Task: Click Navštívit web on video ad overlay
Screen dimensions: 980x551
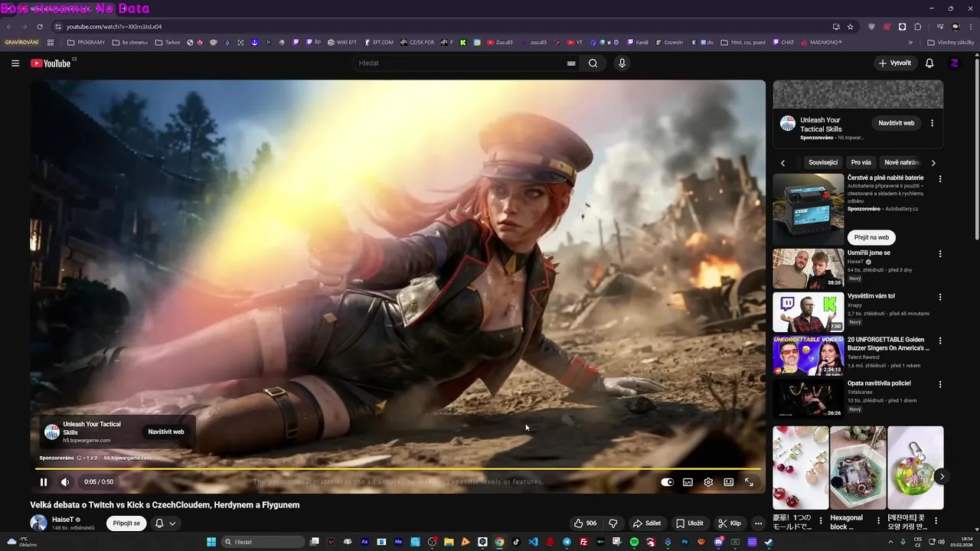Action: click(166, 432)
